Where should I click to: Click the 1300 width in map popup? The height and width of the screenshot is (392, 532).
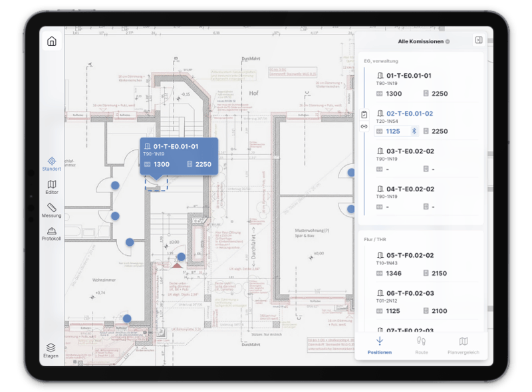point(162,165)
